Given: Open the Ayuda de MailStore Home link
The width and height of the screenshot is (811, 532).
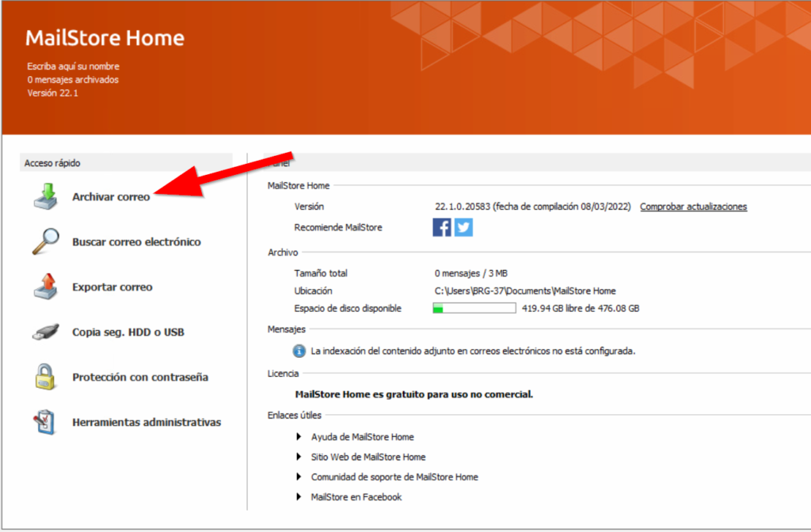Looking at the screenshot, I should tap(362, 437).
